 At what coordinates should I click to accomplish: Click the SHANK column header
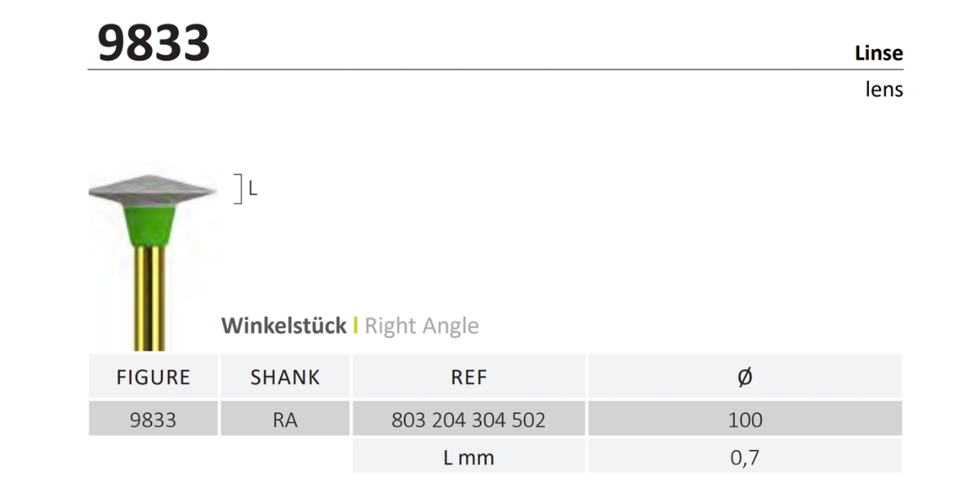tap(285, 377)
